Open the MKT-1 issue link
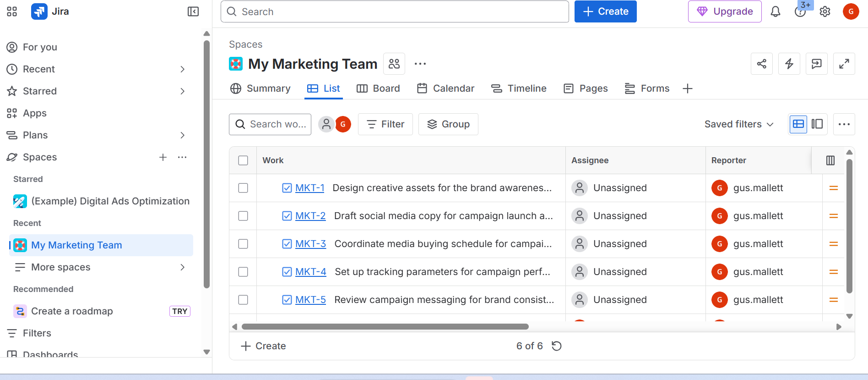The height and width of the screenshot is (380, 868). tap(309, 188)
